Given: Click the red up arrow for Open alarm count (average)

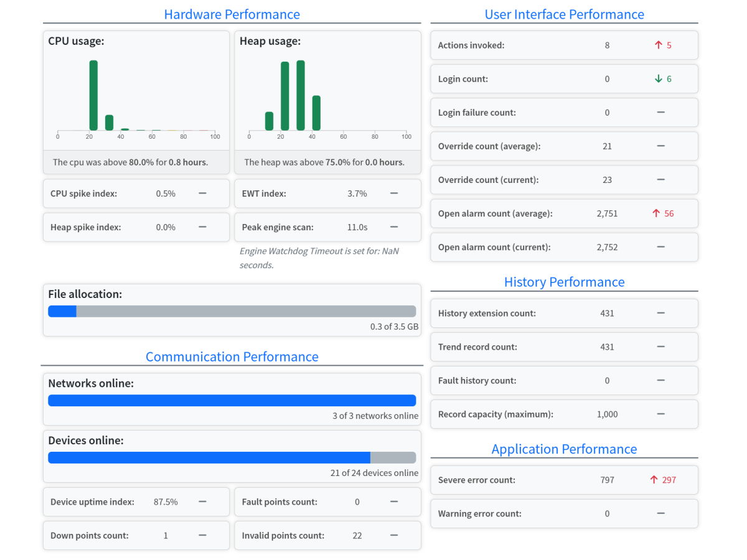Looking at the screenshot, I should pyautogui.click(x=655, y=213).
